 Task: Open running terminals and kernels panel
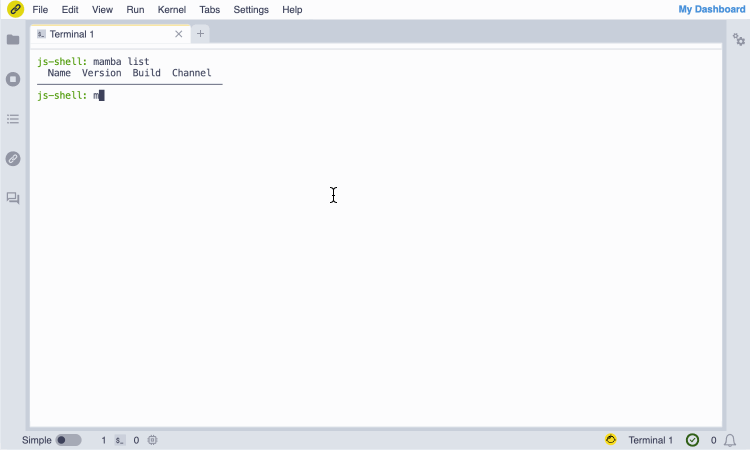coord(13,79)
